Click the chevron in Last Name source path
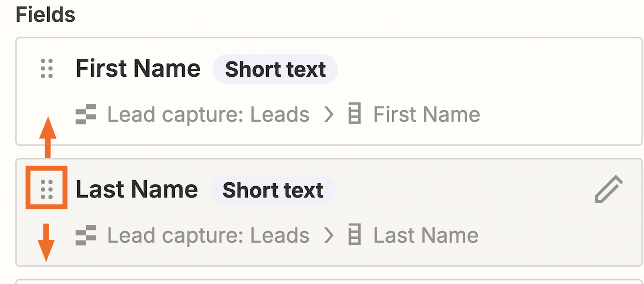The height and width of the screenshot is (284, 644). click(329, 236)
